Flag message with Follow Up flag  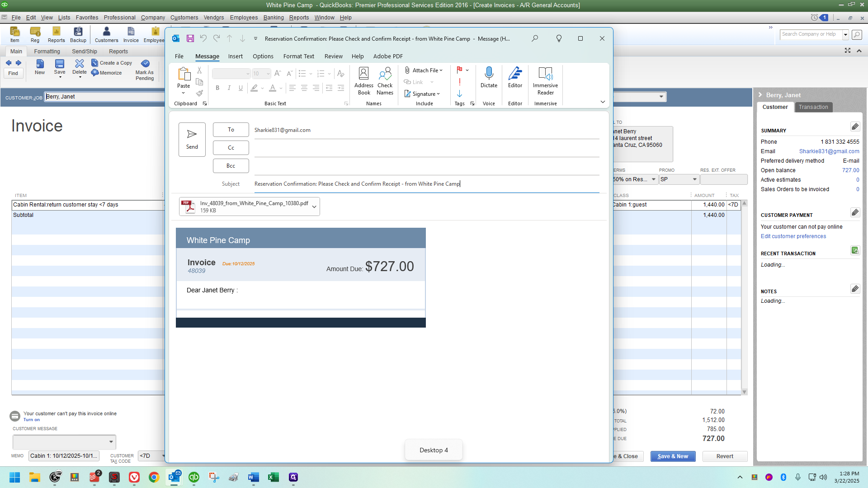pos(459,70)
